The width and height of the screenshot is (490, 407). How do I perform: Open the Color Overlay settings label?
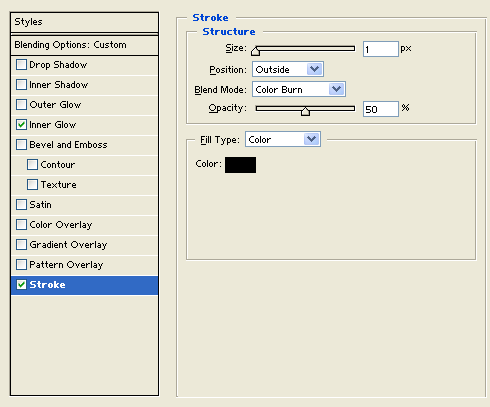61,225
